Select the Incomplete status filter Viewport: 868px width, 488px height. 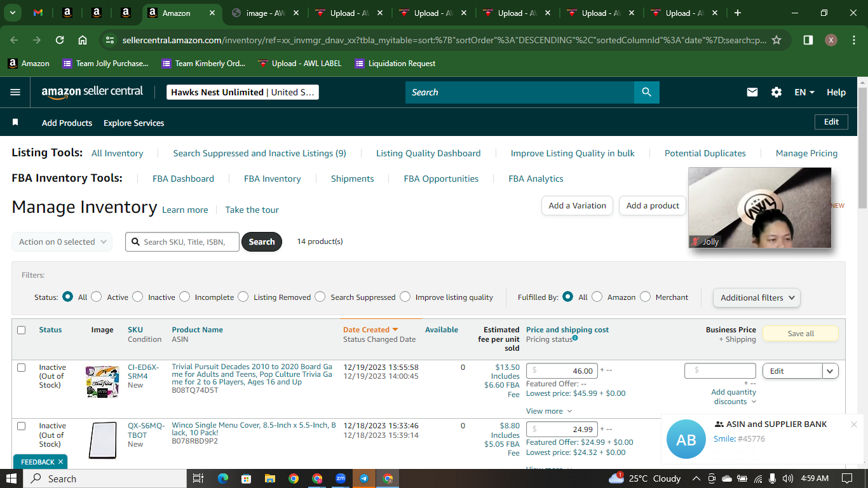click(185, 297)
